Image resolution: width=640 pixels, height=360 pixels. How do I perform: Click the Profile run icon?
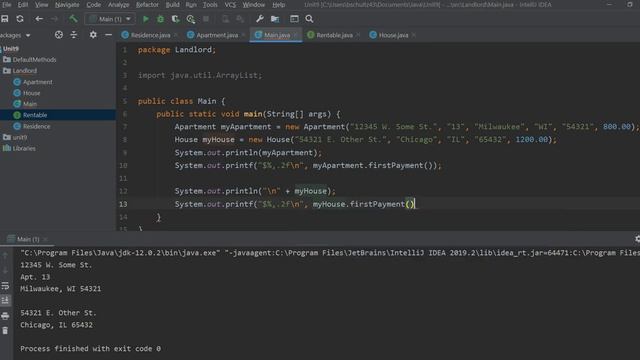point(191,19)
